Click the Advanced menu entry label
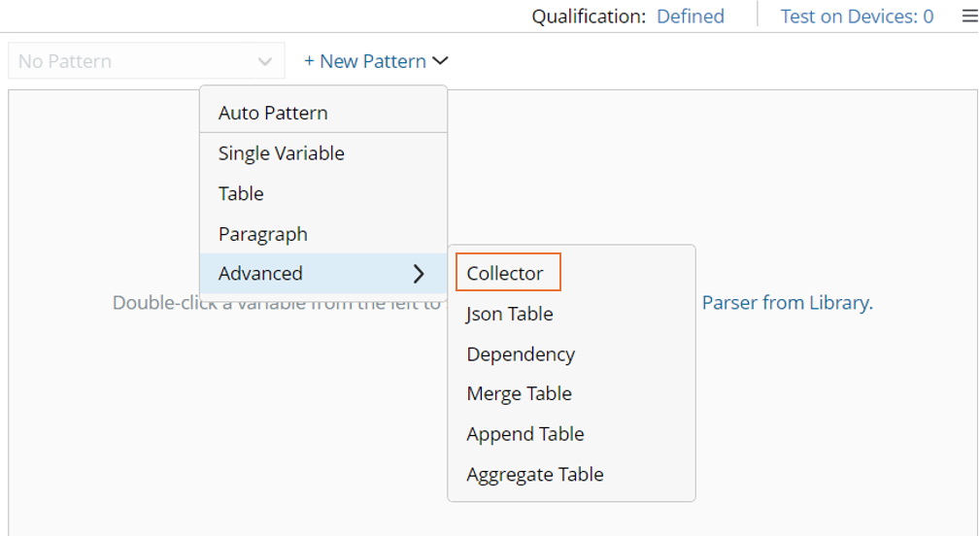Screen dimensions: 980x536 click(x=260, y=274)
